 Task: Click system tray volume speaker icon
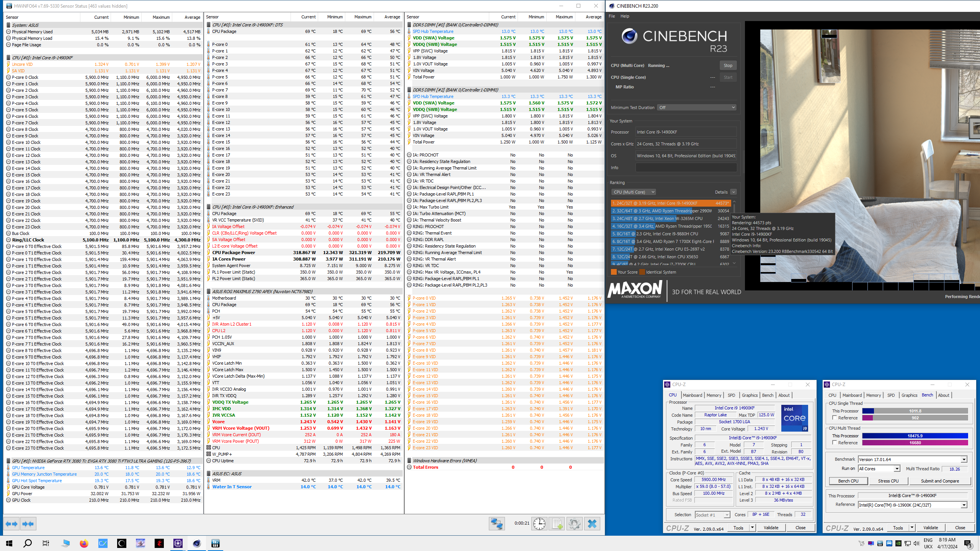pos(916,543)
